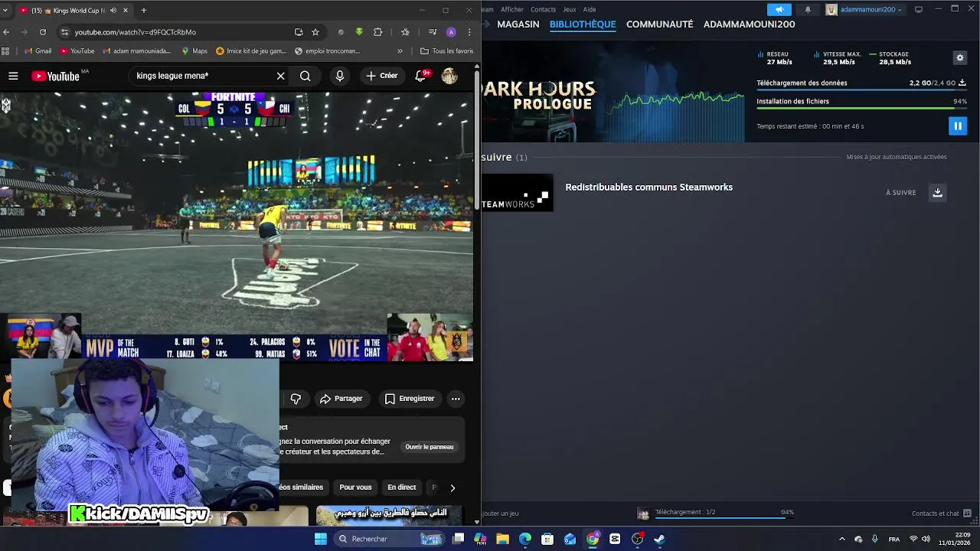
Task: Expand hidden bookmarks chevron
Action: (400, 51)
